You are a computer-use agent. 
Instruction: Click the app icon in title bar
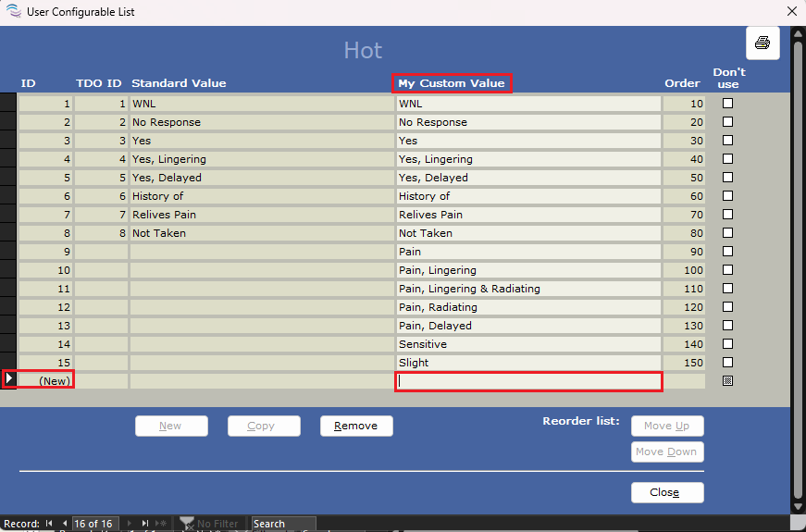click(13, 12)
